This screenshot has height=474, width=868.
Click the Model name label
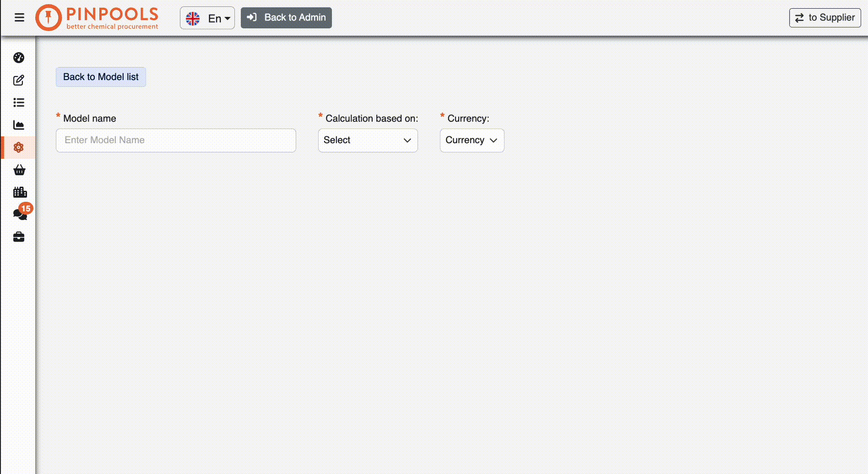(90, 118)
